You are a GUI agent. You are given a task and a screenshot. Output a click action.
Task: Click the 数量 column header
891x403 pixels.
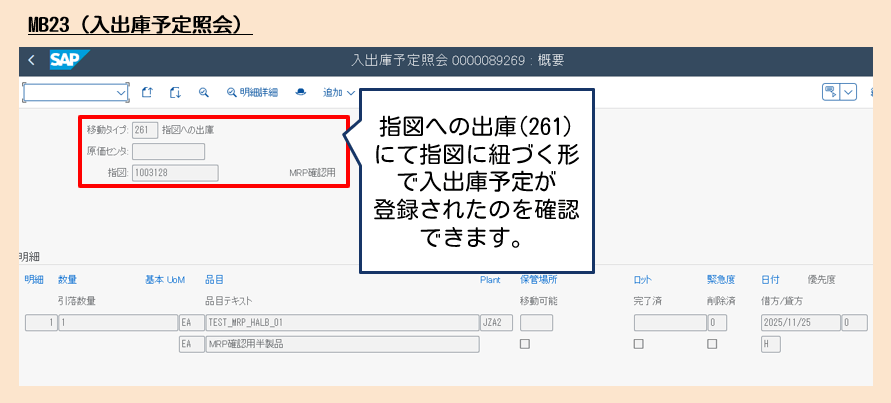(67, 280)
